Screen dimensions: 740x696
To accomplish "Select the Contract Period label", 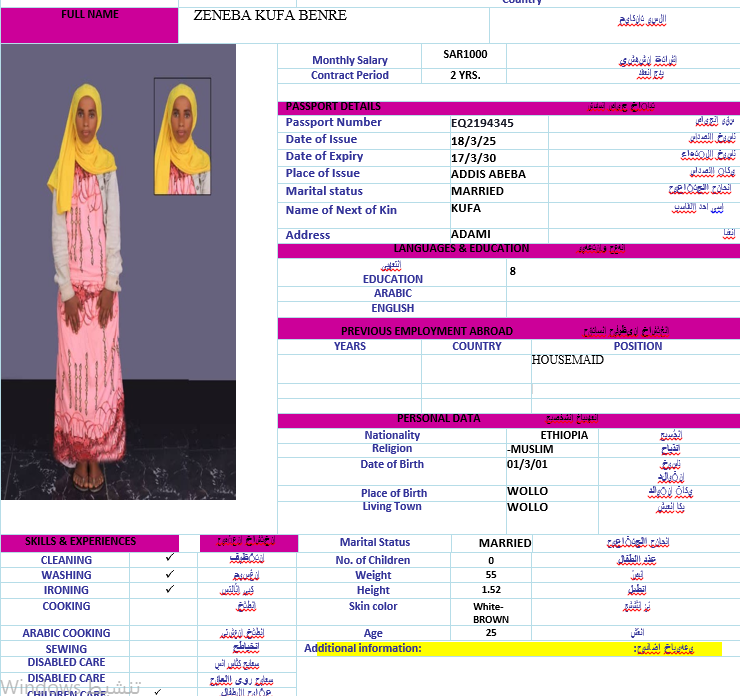I will click(x=350, y=75).
